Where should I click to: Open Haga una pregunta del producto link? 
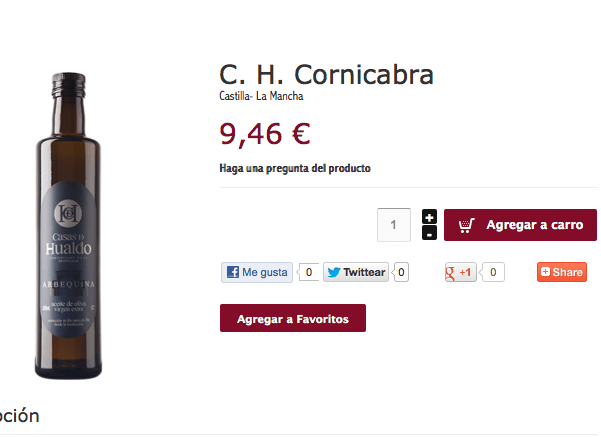[x=295, y=168]
